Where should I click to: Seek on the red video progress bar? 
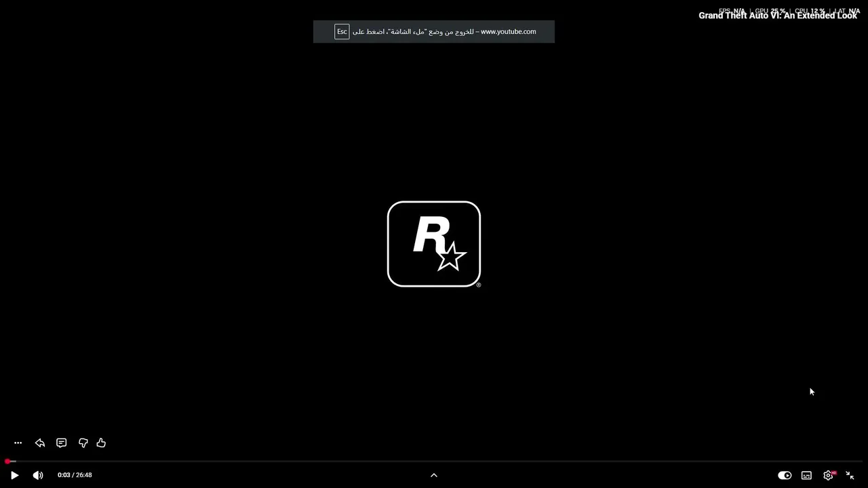[x=434, y=462]
